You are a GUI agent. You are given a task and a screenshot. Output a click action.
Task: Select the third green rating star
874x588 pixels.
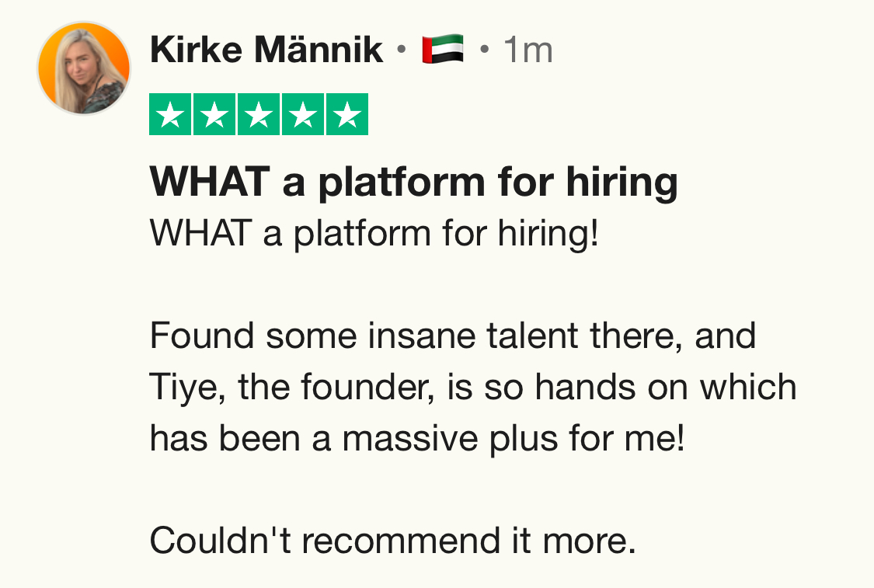tap(259, 115)
